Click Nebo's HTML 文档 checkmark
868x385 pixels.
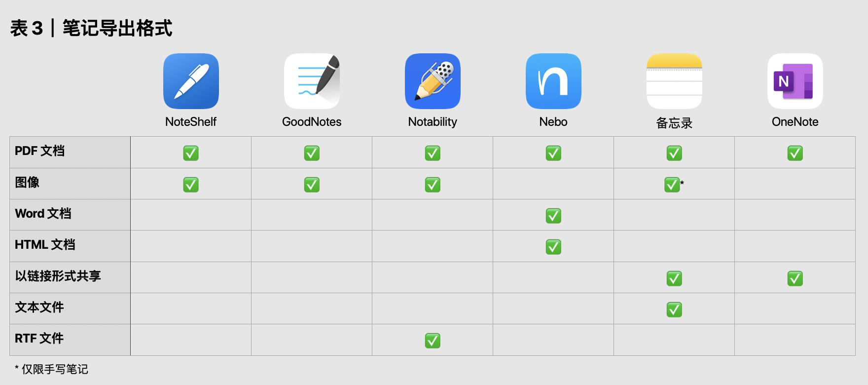coord(553,247)
